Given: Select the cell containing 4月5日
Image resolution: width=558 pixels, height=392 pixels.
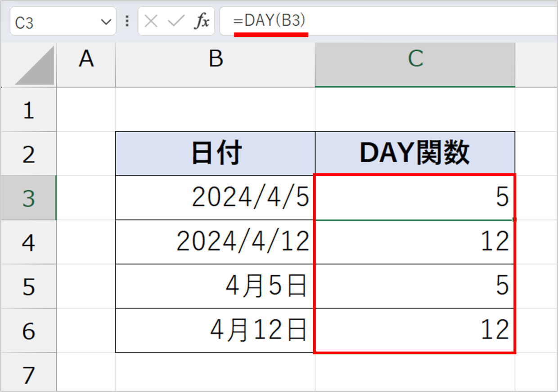Looking at the screenshot, I should click(216, 286).
